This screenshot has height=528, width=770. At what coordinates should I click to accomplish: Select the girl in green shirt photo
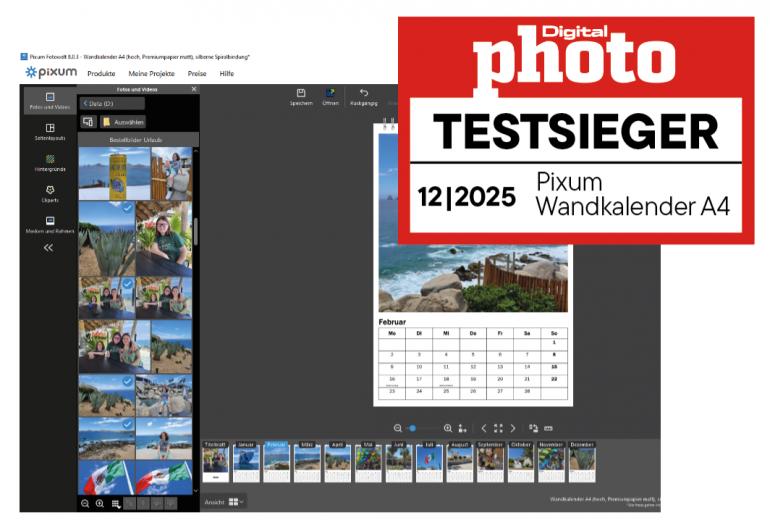[x=164, y=239]
